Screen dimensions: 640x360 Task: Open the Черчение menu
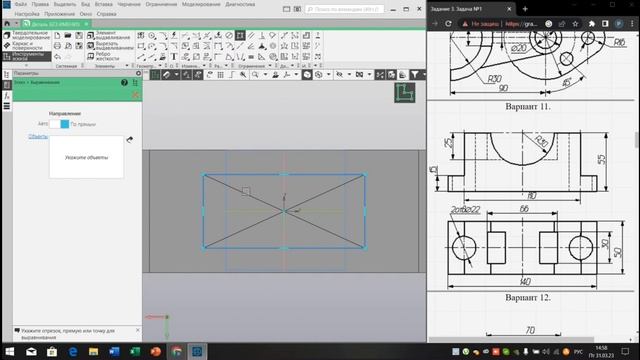point(129,4)
